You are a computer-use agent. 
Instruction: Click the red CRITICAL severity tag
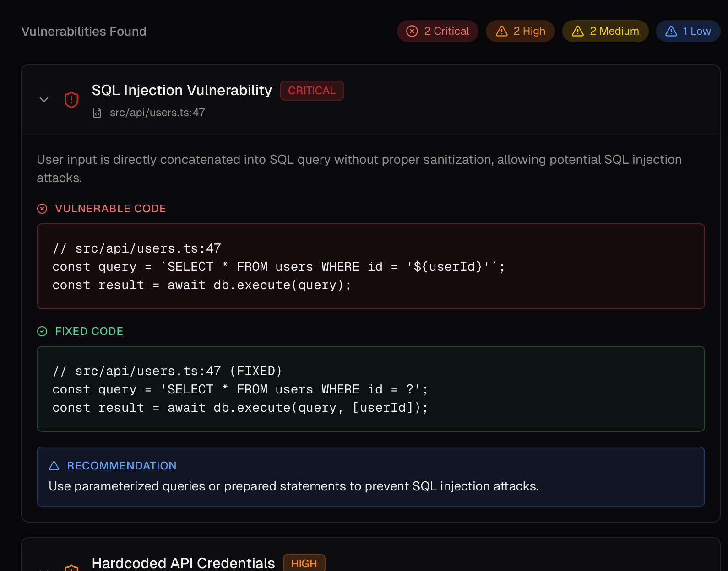312,91
